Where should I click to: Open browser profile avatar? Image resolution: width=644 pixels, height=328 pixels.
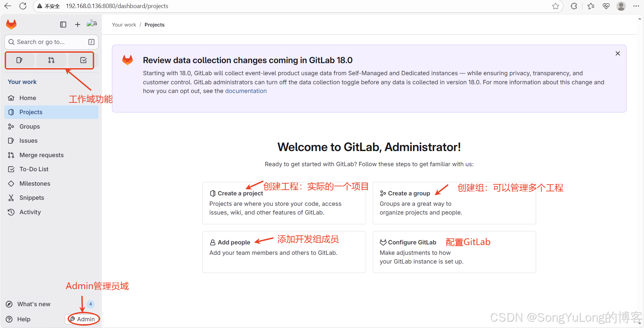tap(621, 6)
